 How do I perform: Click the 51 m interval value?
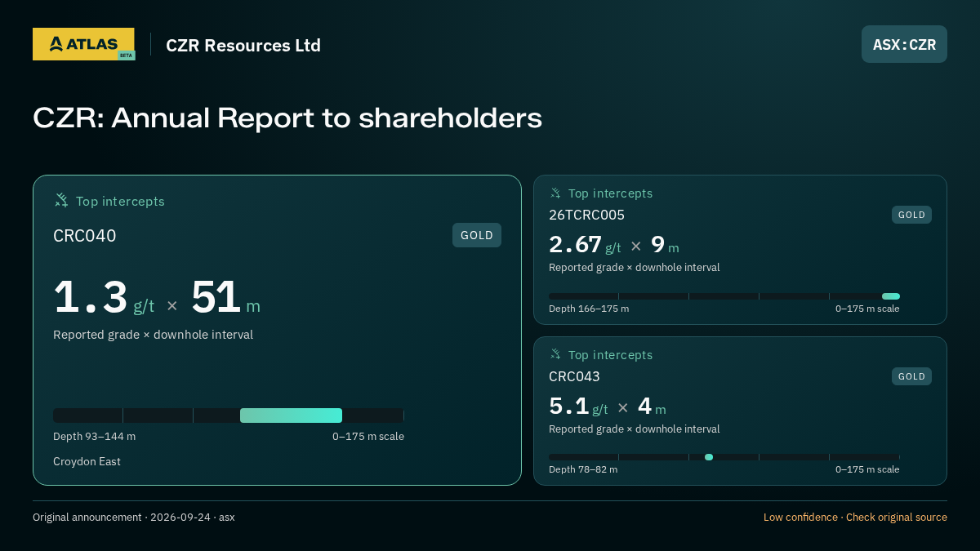click(x=225, y=298)
